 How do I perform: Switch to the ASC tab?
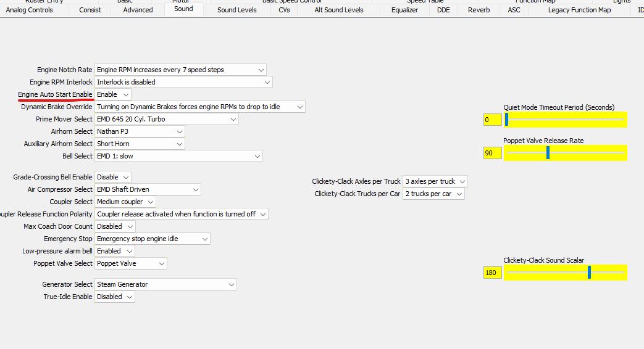tap(514, 10)
